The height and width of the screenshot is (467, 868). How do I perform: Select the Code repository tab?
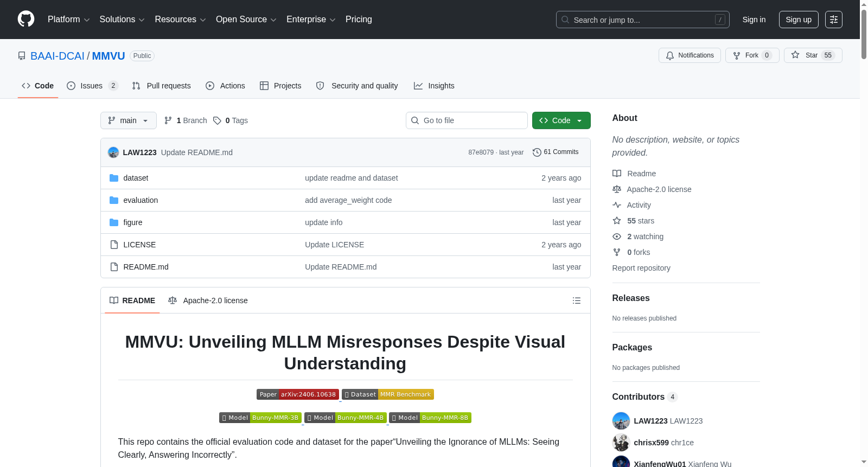pos(38,86)
